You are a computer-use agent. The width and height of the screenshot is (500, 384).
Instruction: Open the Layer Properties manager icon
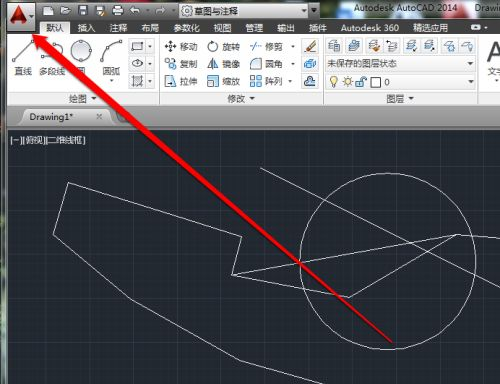(334, 46)
